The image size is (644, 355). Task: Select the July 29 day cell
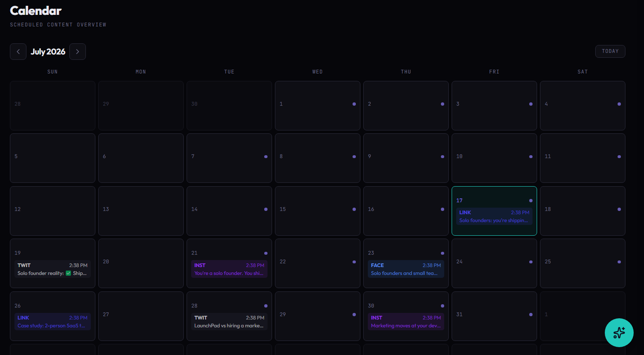pyautogui.click(x=317, y=316)
